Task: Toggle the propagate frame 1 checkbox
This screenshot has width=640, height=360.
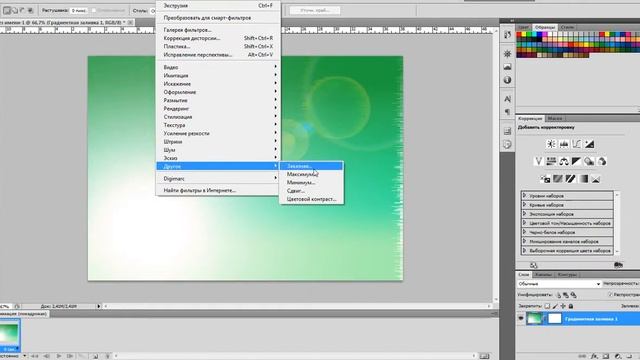Action: (610, 294)
